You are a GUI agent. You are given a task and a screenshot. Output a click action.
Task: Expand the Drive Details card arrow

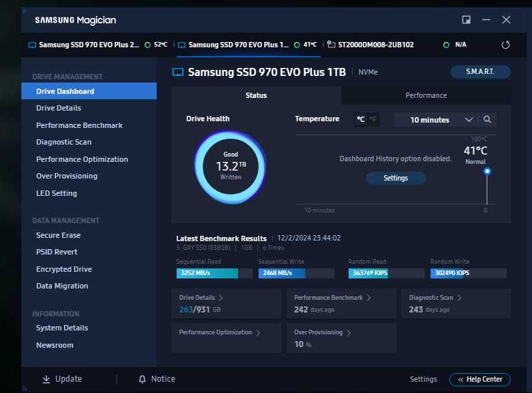[x=221, y=298]
